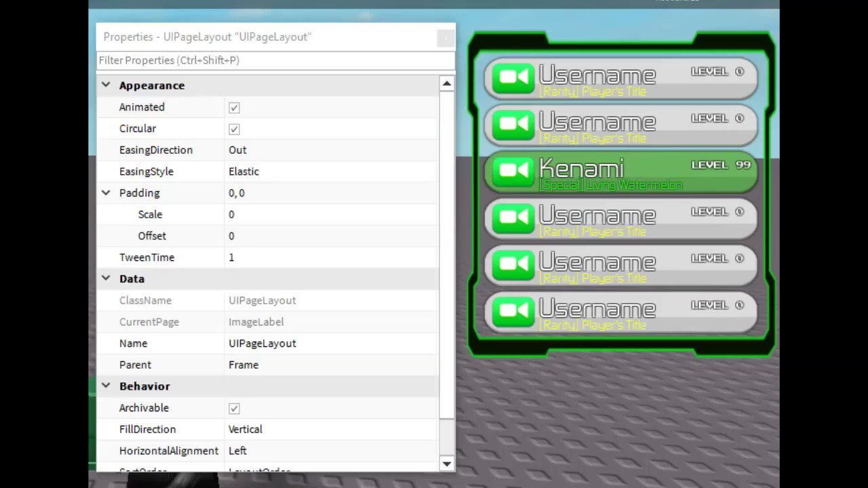Click the scroll-up arrow in the Properties panel
The height and width of the screenshot is (488, 868).
tap(446, 83)
